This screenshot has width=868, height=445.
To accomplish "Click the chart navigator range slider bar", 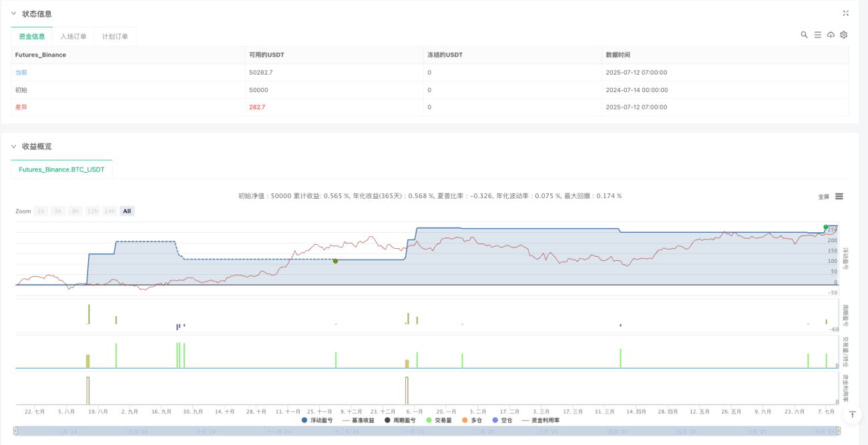I will click(427, 432).
